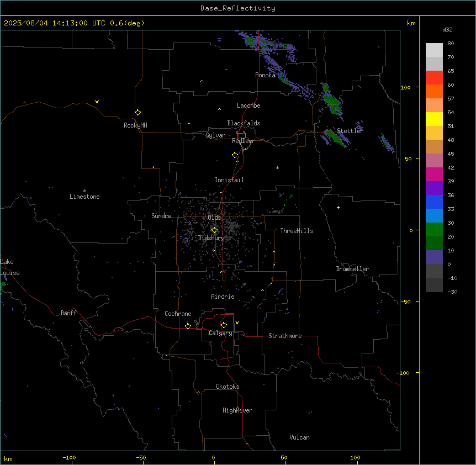476x465 pixels.
Task: Click the Base_Reflectivity title
Action: click(x=238, y=8)
